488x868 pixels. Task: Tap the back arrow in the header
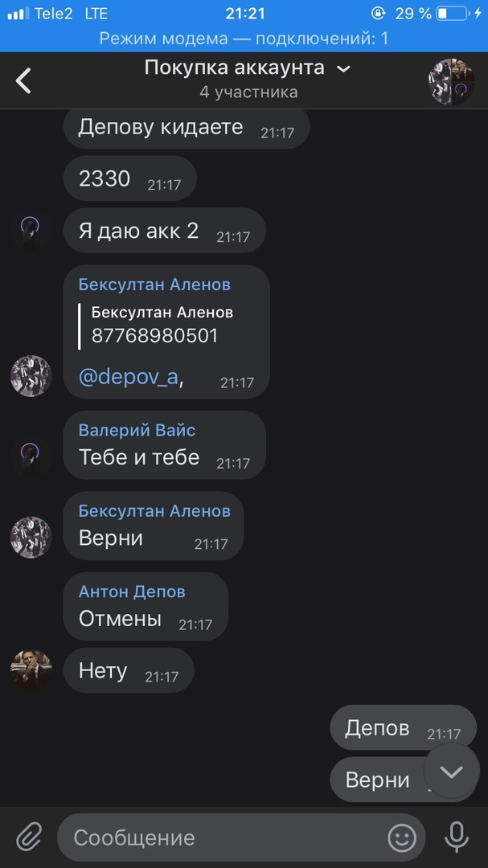point(24,80)
